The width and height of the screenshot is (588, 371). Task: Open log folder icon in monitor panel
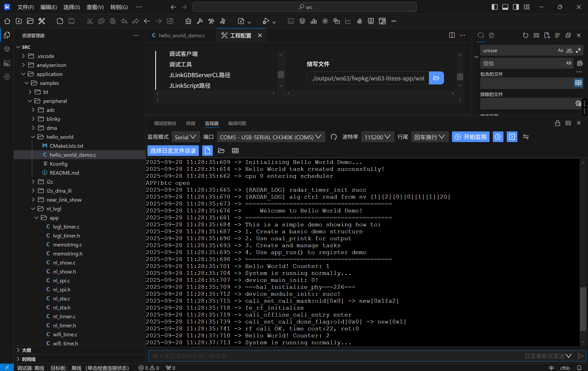pyautogui.click(x=221, y=151)
